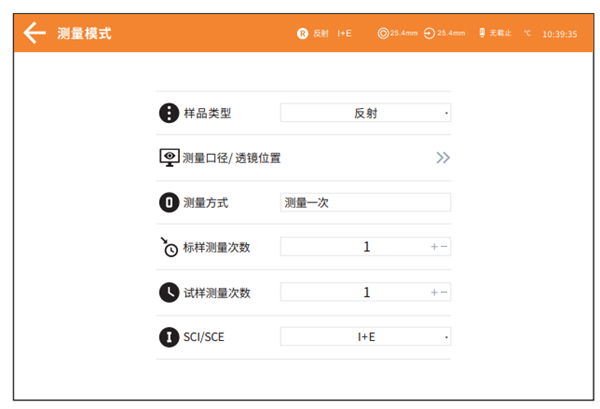Decrease 标样测量次数 with minus button
The image size is (600, 409).
tap(444, 247)
